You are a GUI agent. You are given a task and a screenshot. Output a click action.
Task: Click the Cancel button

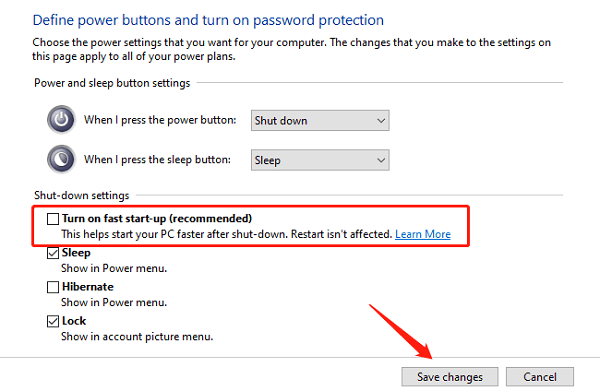540,377
